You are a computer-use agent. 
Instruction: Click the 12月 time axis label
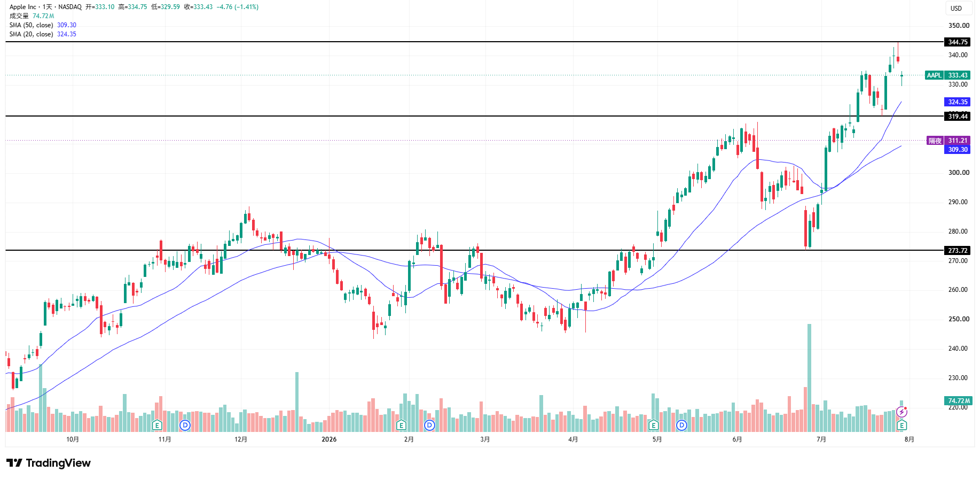tap(241, 439)
